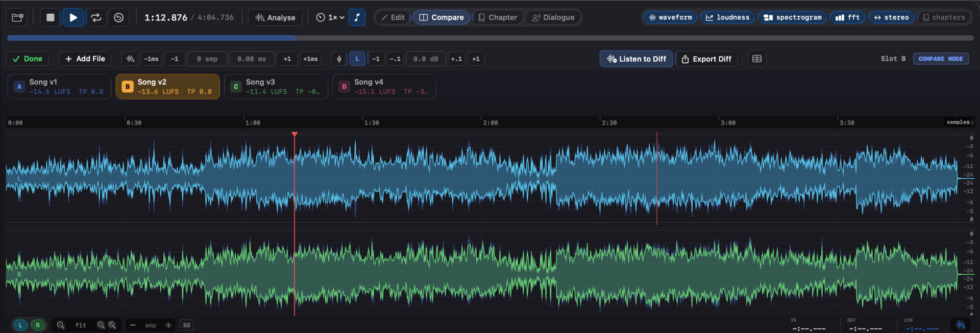
Task: Click Export Diff
Action: 706,59
